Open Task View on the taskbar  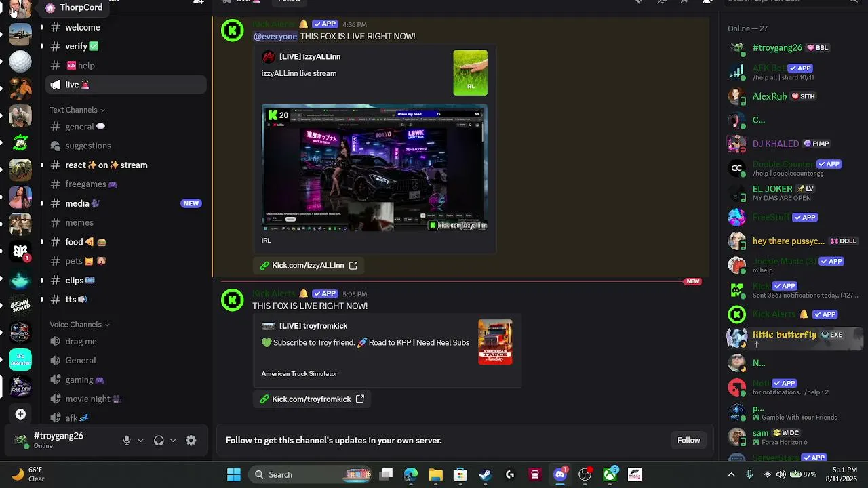click(x=386, y=474)
